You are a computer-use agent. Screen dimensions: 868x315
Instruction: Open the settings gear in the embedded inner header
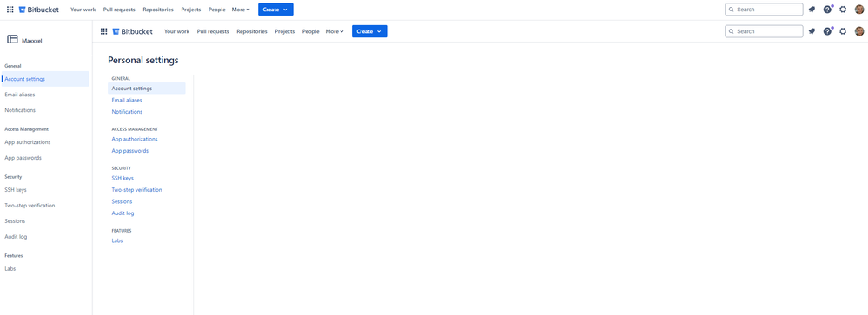click(x=843, y=31)
